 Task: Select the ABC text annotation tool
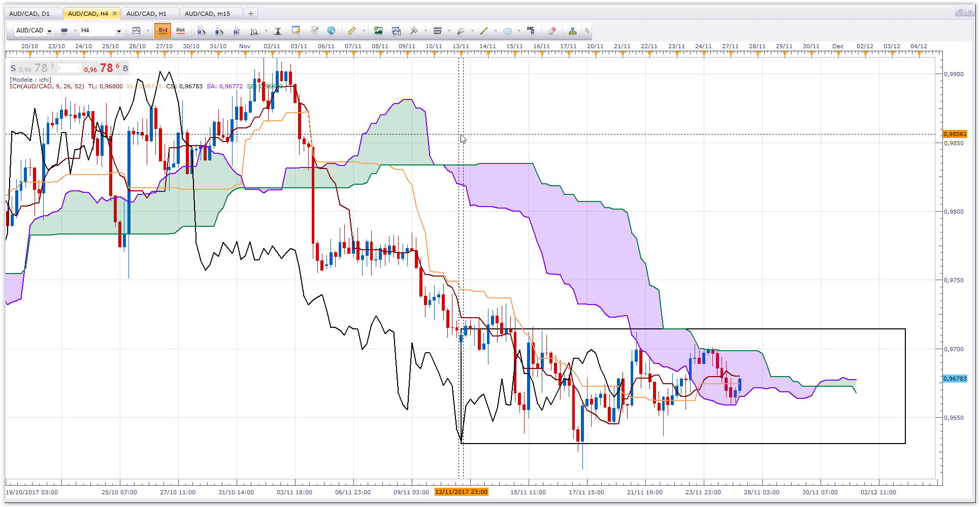coord(531,30)
